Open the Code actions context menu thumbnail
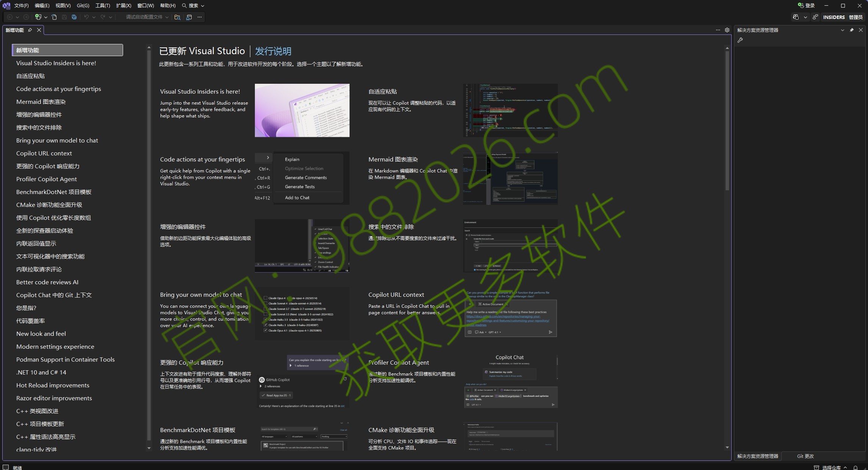This screenshot has height=470, width=868. [302, 178]
